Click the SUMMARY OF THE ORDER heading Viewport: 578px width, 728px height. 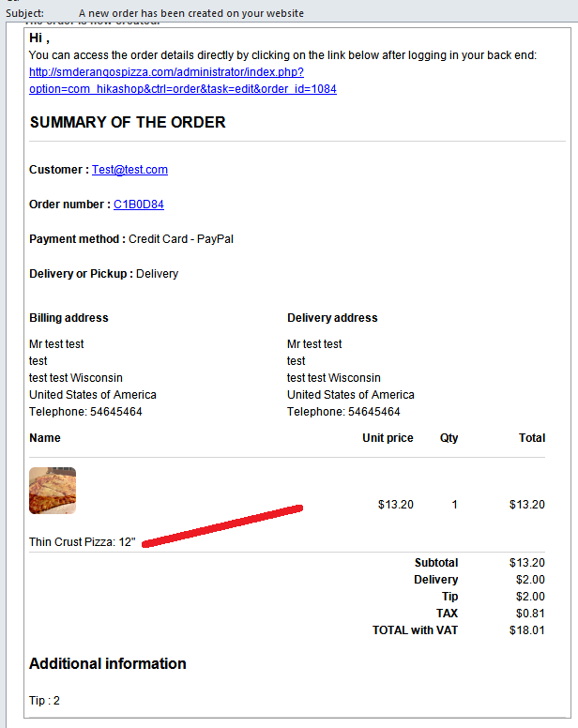pyautogui.click(x=128, y=123)
